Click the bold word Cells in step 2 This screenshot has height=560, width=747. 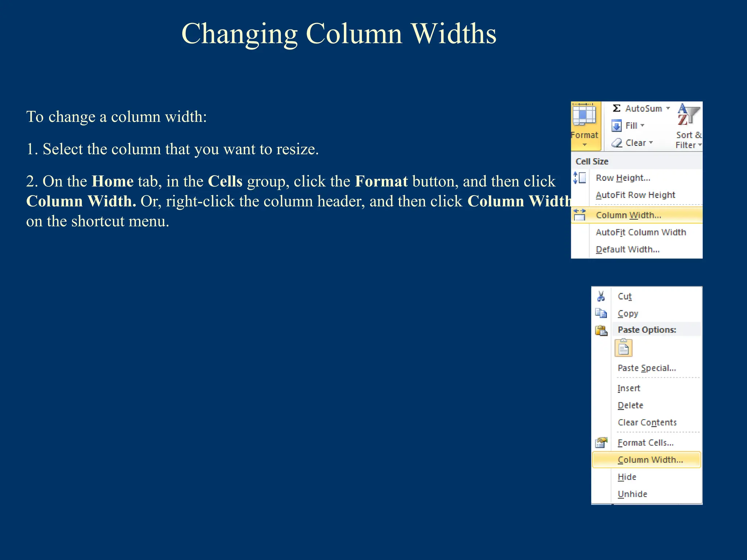click(225, 181)
